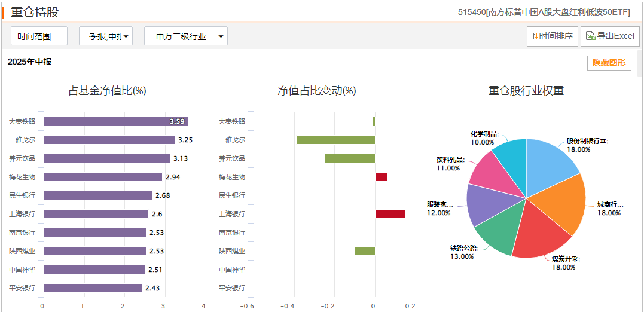Open the 申万二级行业 industry dropdown
The image size is (644, 312).
point(185,36)
